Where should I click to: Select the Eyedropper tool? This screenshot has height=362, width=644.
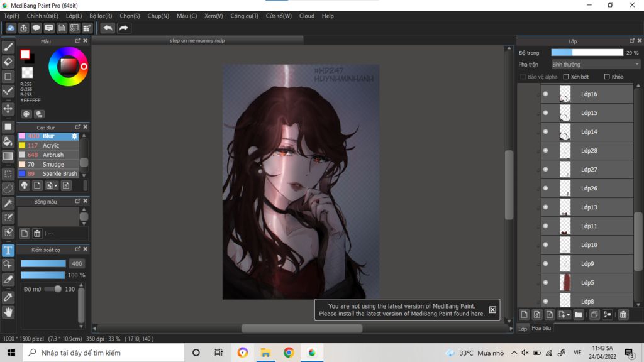click(8, 297)
